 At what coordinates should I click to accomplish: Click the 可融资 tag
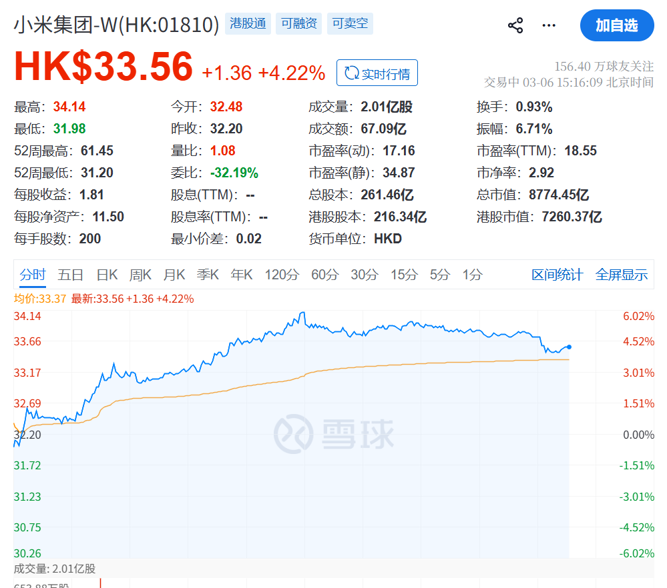point(297,25)
